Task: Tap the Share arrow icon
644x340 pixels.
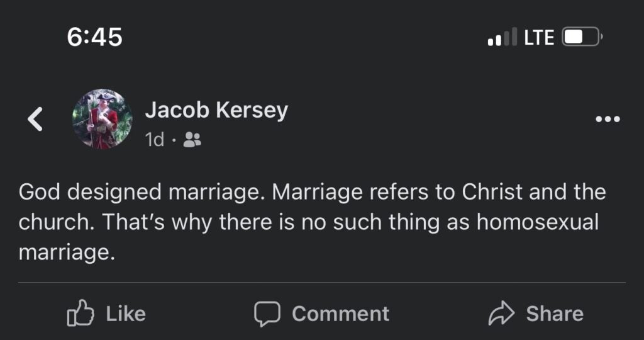Action: [x=501, y=313]
